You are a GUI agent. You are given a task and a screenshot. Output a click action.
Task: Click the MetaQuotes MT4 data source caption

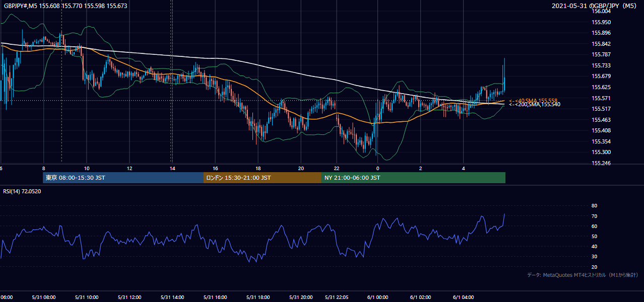point(583,275)
